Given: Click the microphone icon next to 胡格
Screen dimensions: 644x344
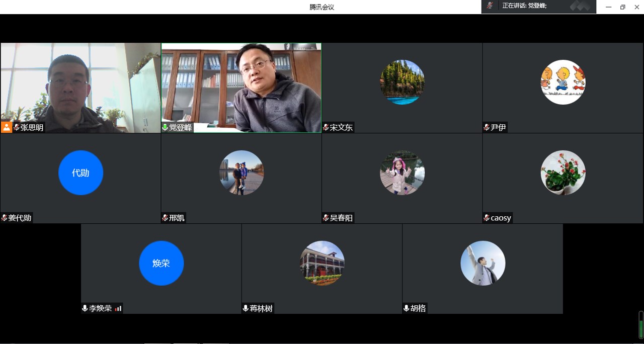Looking at the screenshot, I should click(406, 308).
